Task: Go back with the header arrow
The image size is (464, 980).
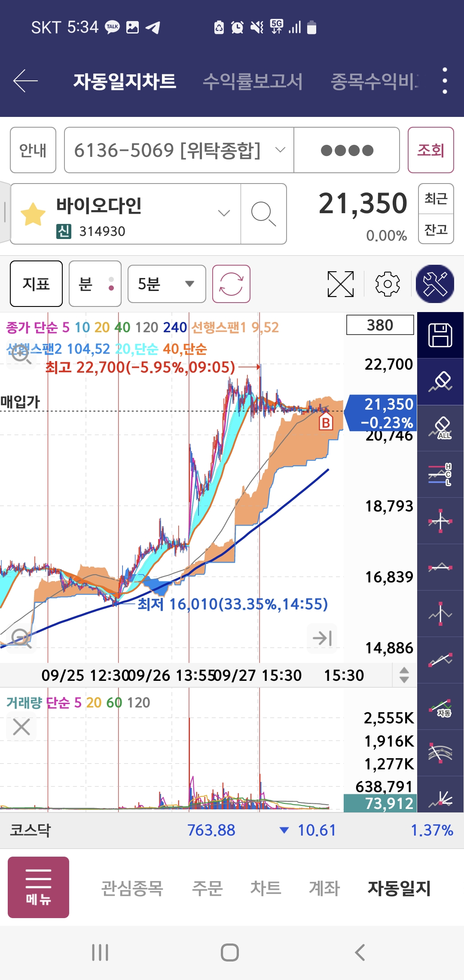Action: [25, 80]
